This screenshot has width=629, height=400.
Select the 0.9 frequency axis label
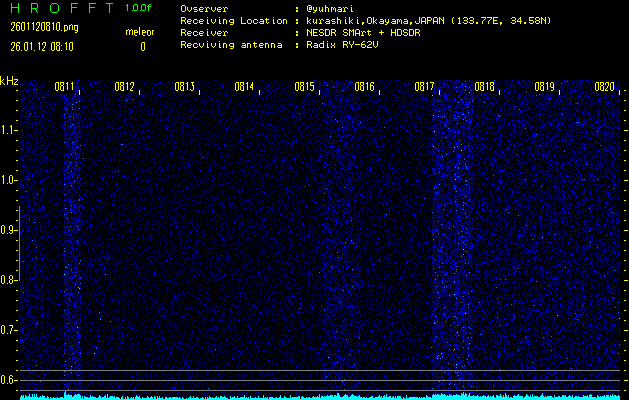[9, 230]
